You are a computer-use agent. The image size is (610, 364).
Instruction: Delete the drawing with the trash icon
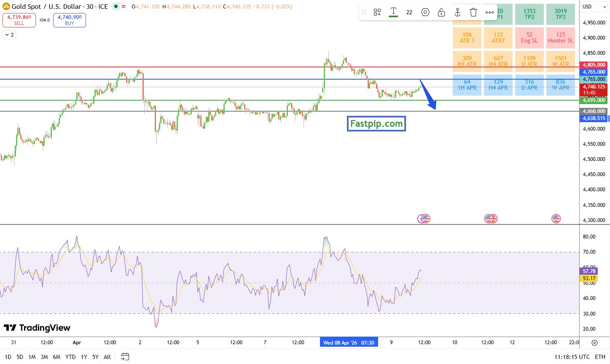tap(473, 12)
